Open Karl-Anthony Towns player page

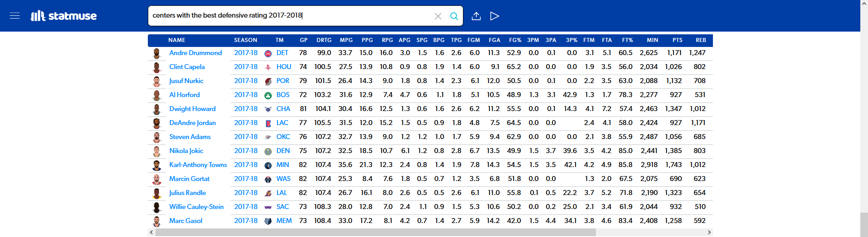[198, 165]
